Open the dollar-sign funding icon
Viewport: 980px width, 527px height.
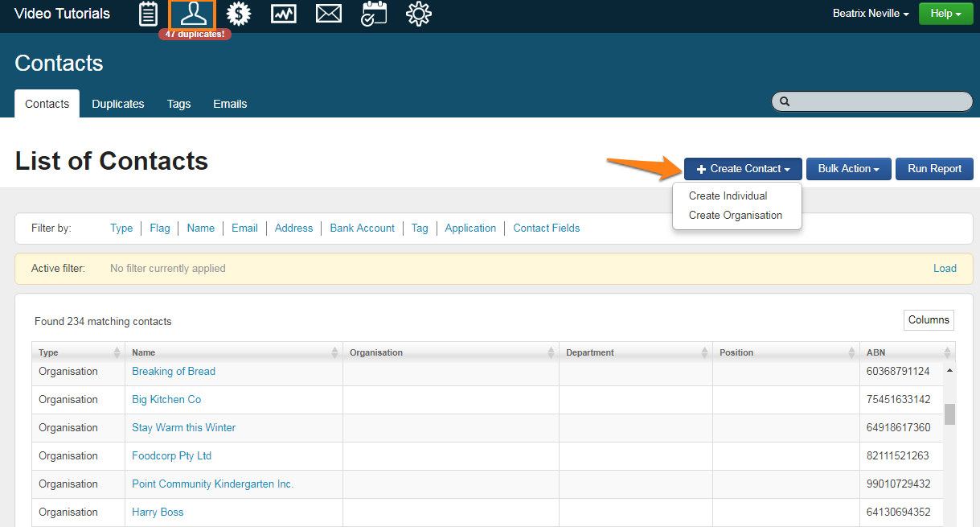click(x=239, y=14)
